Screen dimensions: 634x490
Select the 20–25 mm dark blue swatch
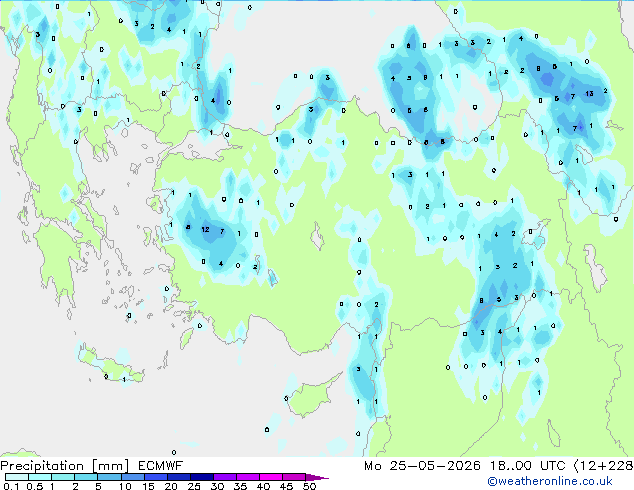[x=178, y=477]
